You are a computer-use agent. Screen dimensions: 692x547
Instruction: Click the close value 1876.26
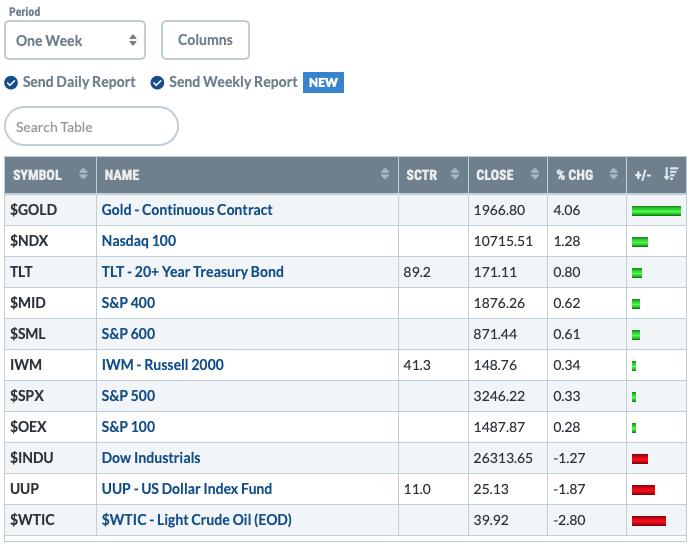click(499, 303)
